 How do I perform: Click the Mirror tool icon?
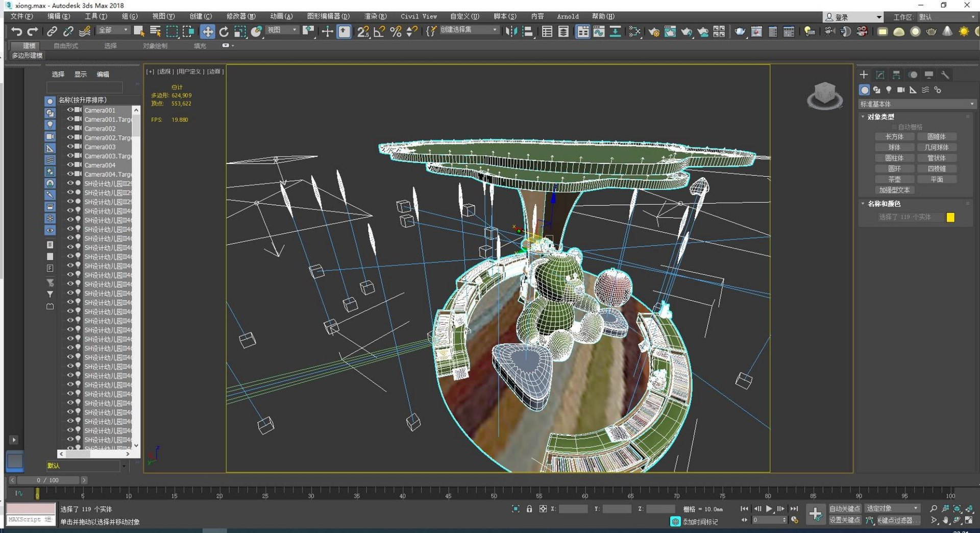tap(510, 32)
